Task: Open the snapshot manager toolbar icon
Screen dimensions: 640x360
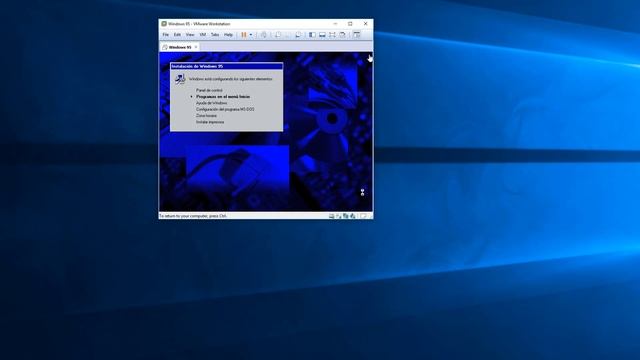Action: tap(298, 35)
